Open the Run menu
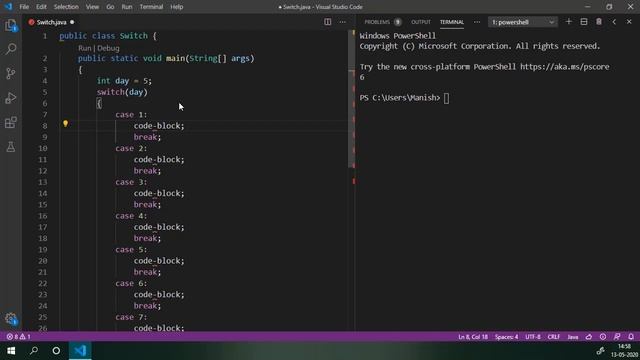This screenshot has width=640, height=360. coord(127,7)
